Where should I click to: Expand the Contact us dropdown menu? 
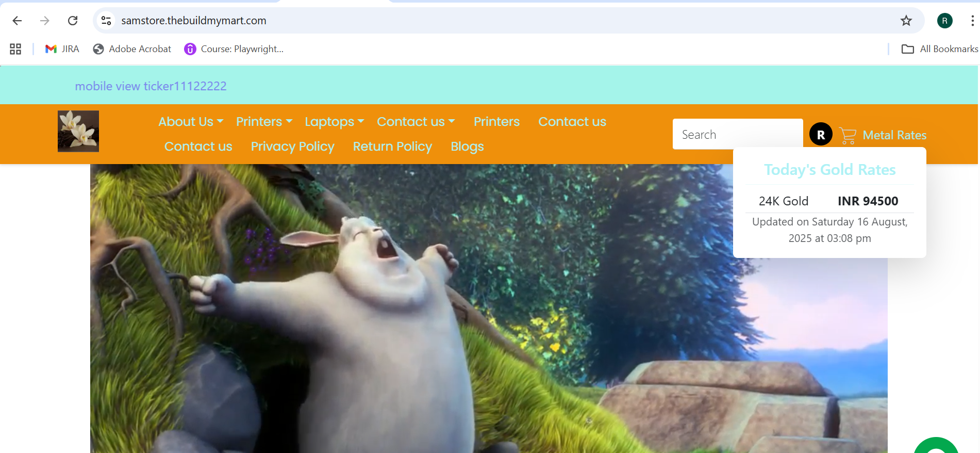coord(416,122)
